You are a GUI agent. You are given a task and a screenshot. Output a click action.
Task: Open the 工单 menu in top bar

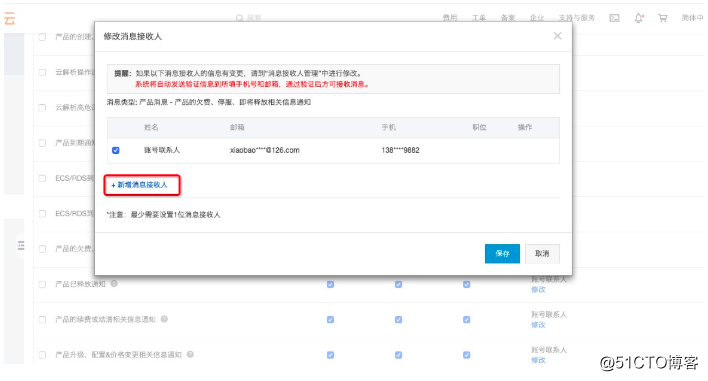click(479, 18)
